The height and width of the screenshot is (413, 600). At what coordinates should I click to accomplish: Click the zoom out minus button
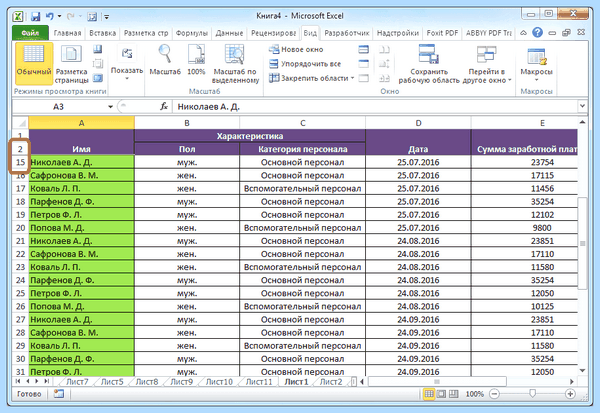click(x=494, y=393)
